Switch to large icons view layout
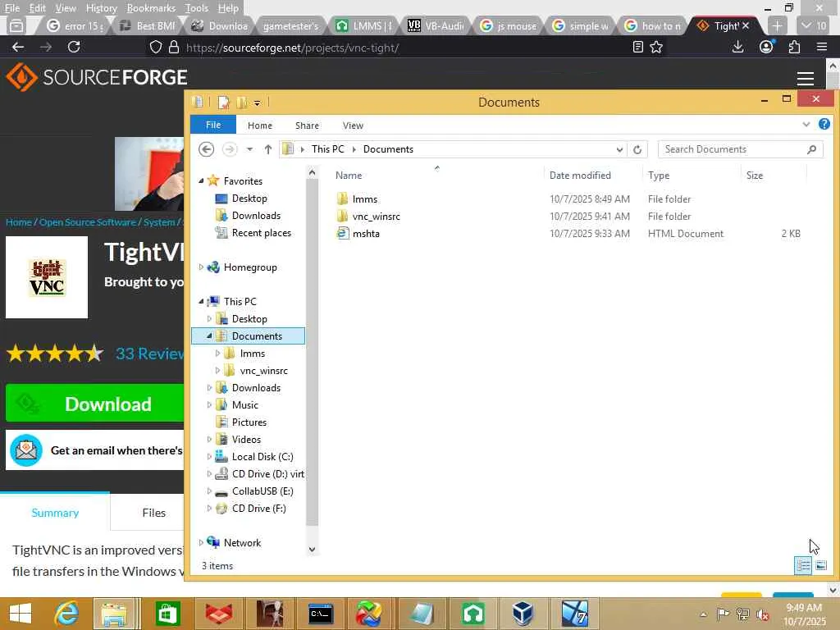The height and width of the screenshot is (630, 840). pos(820,565)
